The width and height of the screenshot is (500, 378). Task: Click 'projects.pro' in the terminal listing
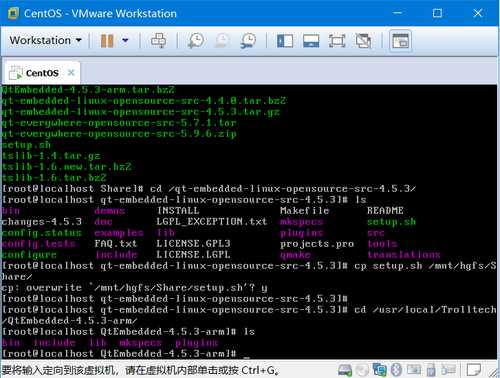[317, 244]
